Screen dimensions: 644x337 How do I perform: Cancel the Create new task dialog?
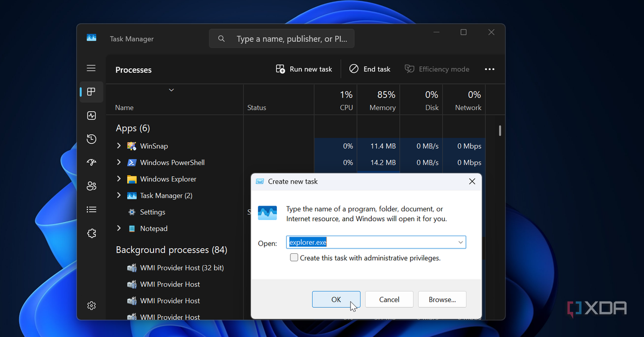tap(389, 299)
